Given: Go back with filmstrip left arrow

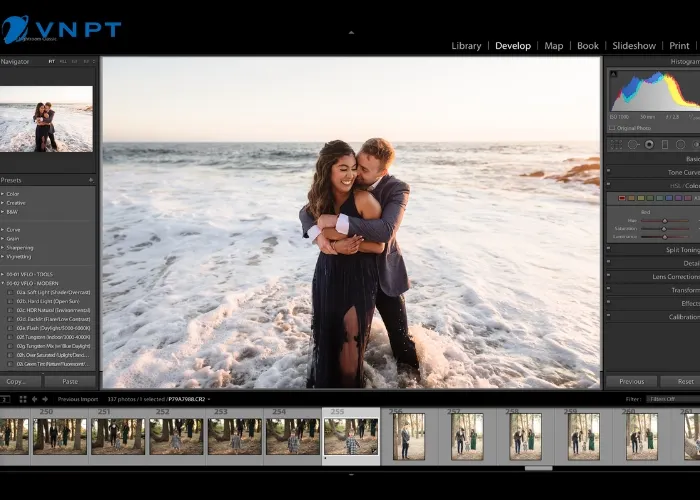Looking at the screenshot, I should point(34,399).
